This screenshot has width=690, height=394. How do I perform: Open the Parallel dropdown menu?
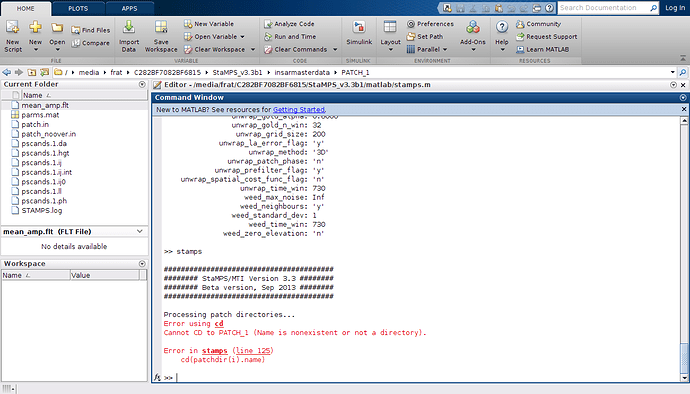point(427,49)
